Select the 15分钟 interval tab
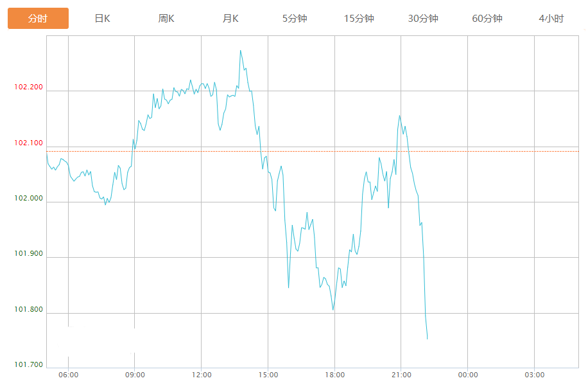 click(x=359, y=19)
